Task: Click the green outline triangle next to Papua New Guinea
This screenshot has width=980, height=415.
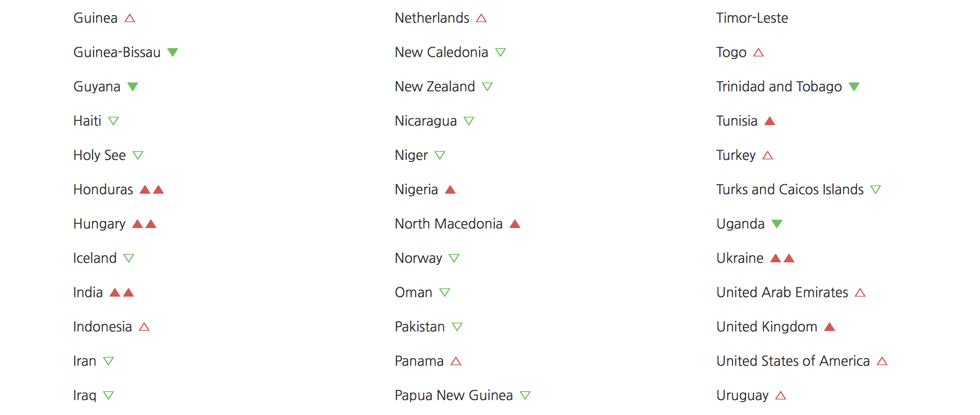Action: pos(525,395)
